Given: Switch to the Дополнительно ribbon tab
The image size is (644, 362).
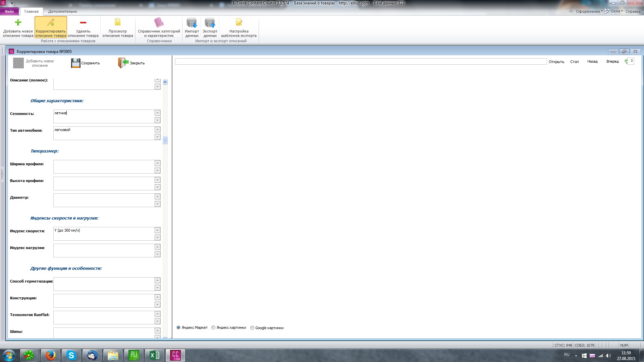Looking at the screenshot, I should pos(62,11).
